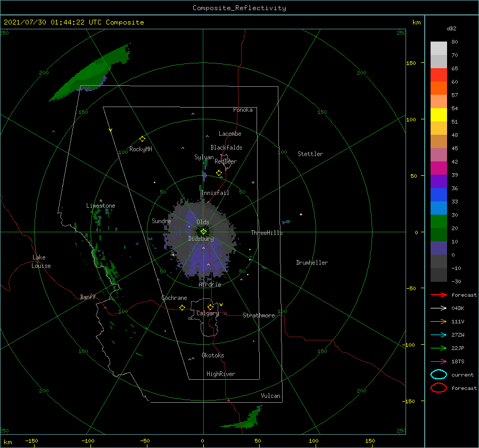Click the Blackfalds label
Image resolution: width=479 pixels, height=448 pixels.
[x=226, y=148]
